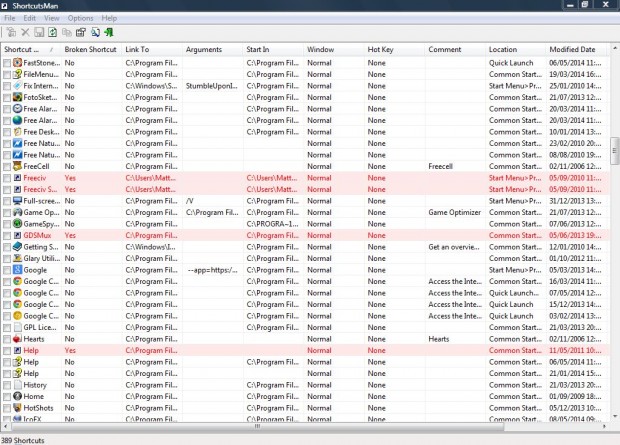Click the History row document icon
The width and height of the screenshot is (620, 445).
(17, 384)
